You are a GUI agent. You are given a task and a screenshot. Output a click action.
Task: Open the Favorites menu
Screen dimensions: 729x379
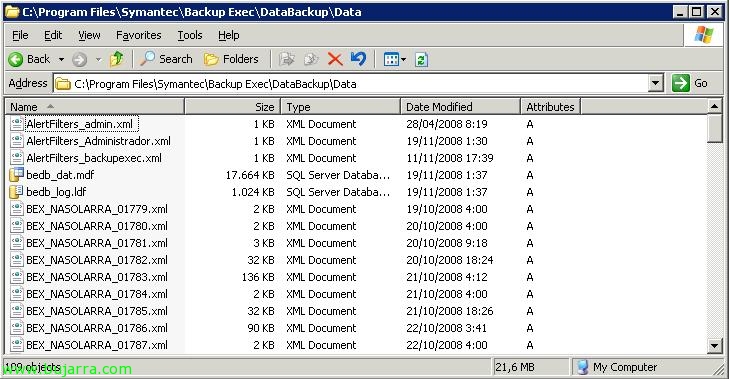click(139, 35)
